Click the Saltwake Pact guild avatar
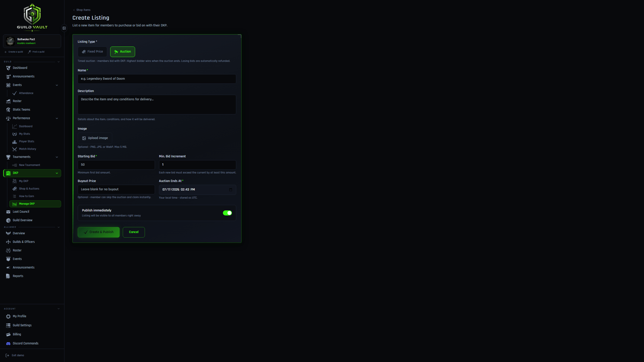 (x=10, y=41)
